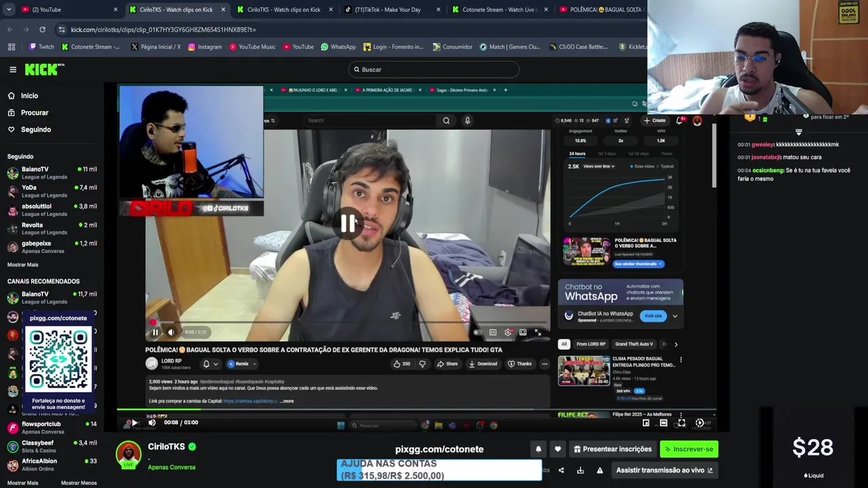Viewport: 868px width, 488px height.
Task: Open the CS:GO Case Battle bookmark
Action: (x=578, y=47)
